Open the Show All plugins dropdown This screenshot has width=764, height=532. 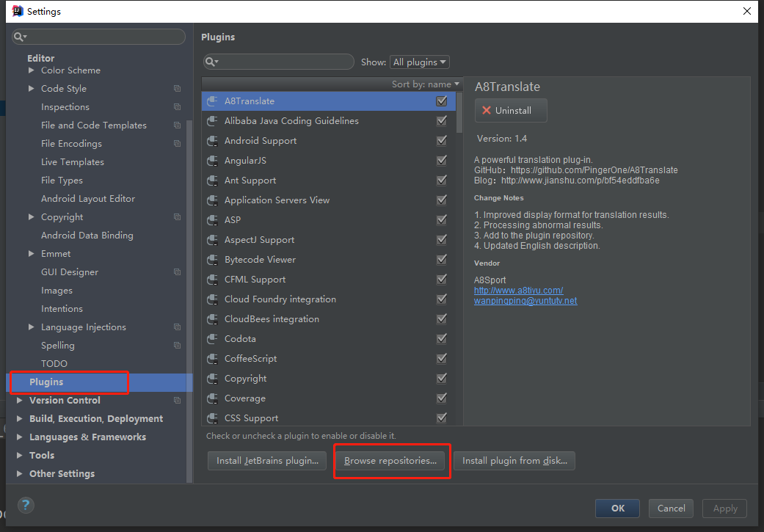tap(420, 62)
